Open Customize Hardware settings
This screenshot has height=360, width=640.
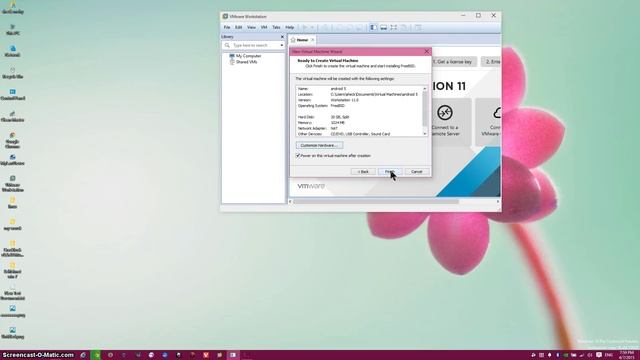point(319,145)
